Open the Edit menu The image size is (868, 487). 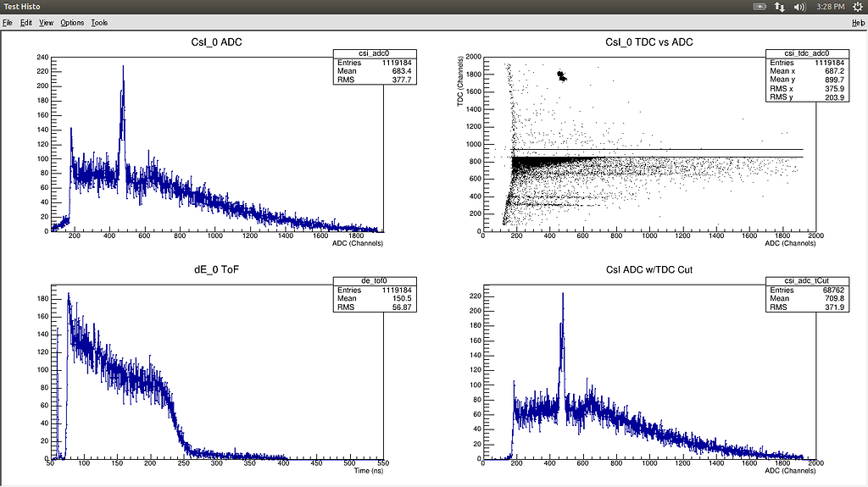click(26, 22)
